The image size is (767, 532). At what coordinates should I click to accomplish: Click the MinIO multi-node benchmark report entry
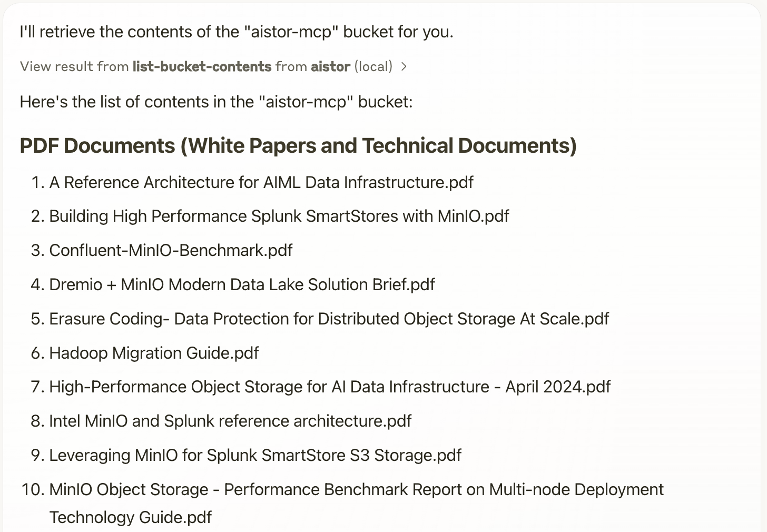(x=356, y=489)
